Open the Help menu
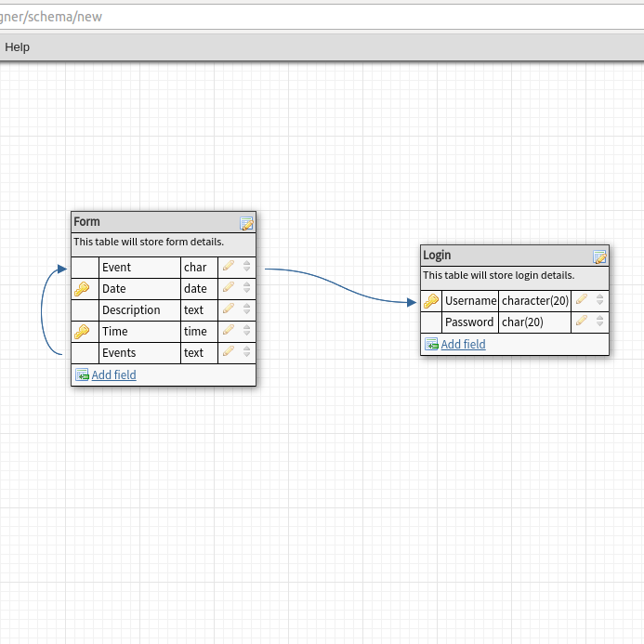Viewport: 644px width, 644px height. click(17, 47)
